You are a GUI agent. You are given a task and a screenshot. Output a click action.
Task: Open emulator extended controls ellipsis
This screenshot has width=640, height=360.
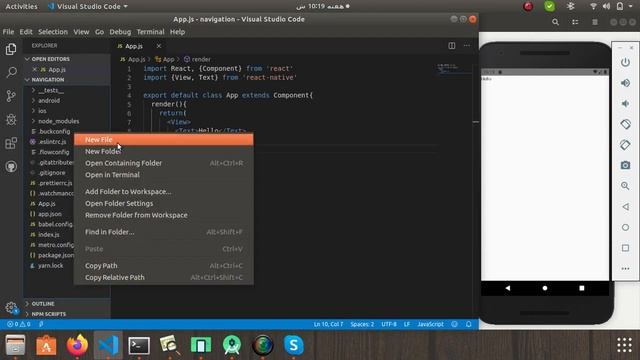coord(625,269)
